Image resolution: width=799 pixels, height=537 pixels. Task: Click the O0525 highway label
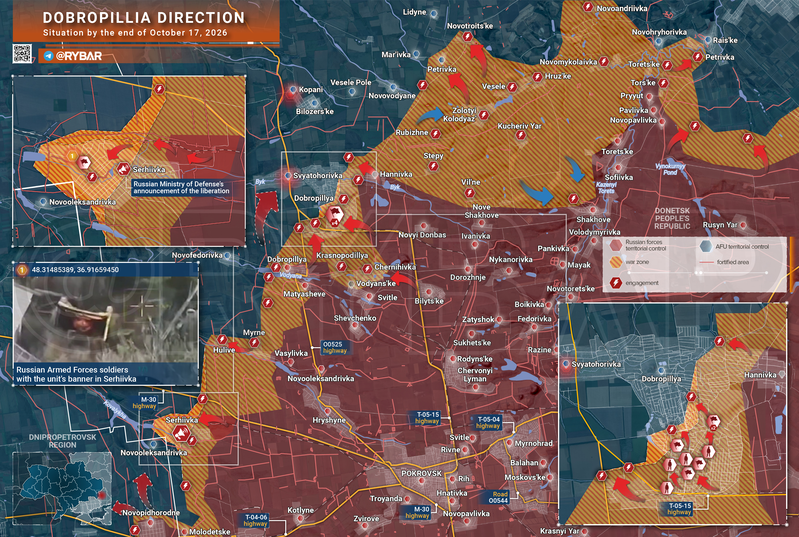click(334, 347)
